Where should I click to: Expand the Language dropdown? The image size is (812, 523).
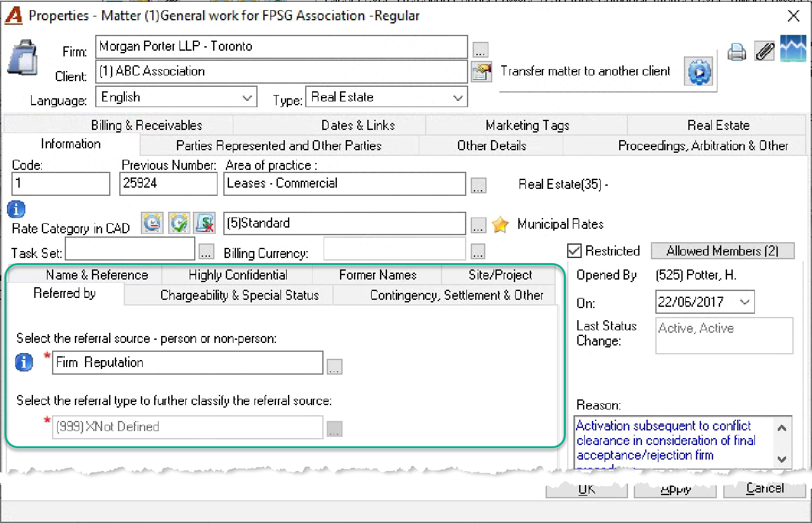(247, 98)
